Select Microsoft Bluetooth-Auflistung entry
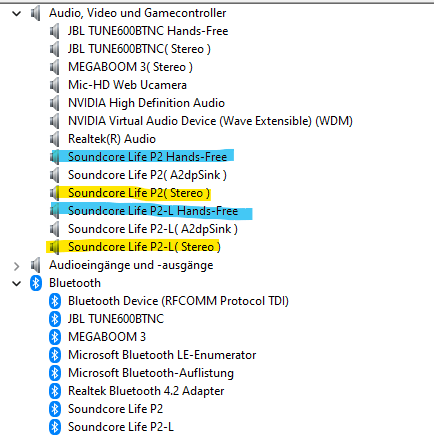Image resolution: width=434 pixels, height=438 pixels. click(151, 373)
